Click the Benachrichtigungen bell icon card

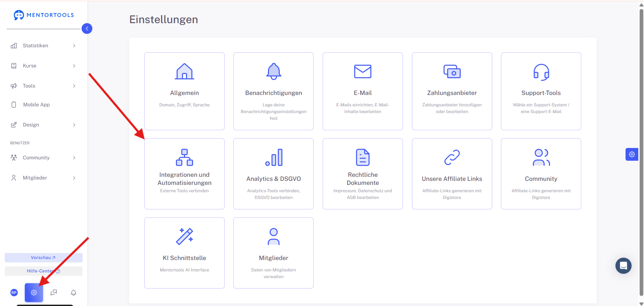274,71
